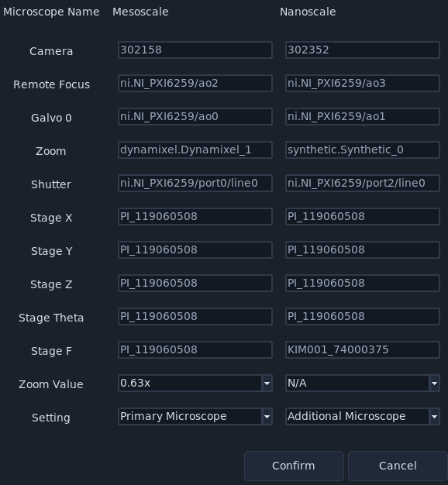Focus the Nanoscale Remote Focus ao3 field
Viewport: 448px width, 485px height.
[x=363, y=83]
